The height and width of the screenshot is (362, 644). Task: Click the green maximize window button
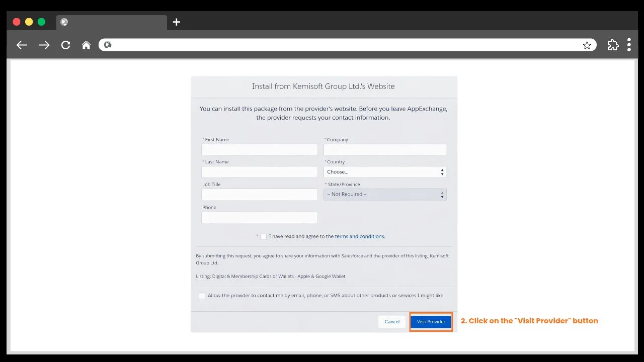(41, 22)
